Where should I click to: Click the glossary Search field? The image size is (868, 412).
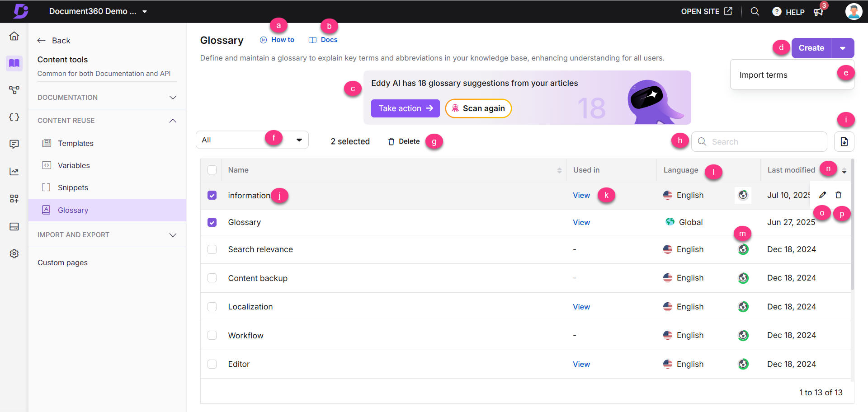[759, 142]
